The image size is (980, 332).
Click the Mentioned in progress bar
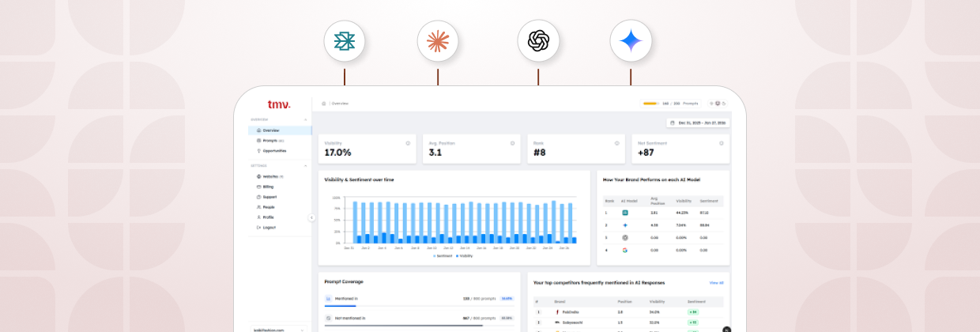click(419, 306)
